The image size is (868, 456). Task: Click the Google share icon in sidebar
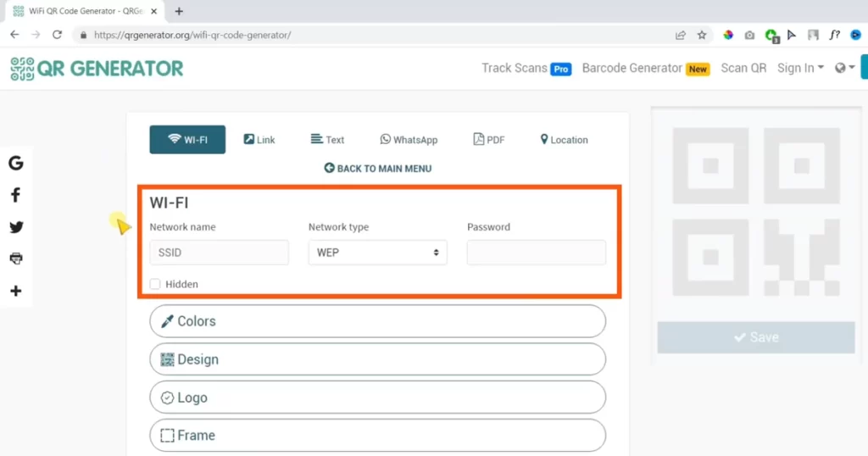[16, 164]
